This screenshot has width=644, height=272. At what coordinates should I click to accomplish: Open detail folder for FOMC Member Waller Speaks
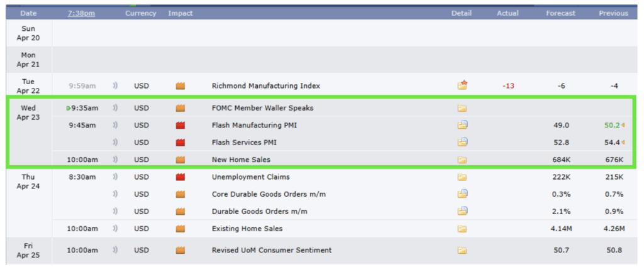point(462,108)
